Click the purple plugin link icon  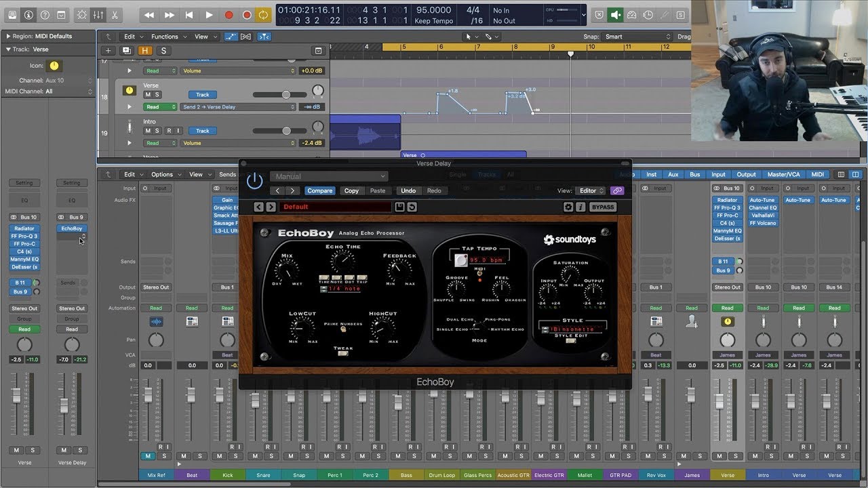pos(616,191)
